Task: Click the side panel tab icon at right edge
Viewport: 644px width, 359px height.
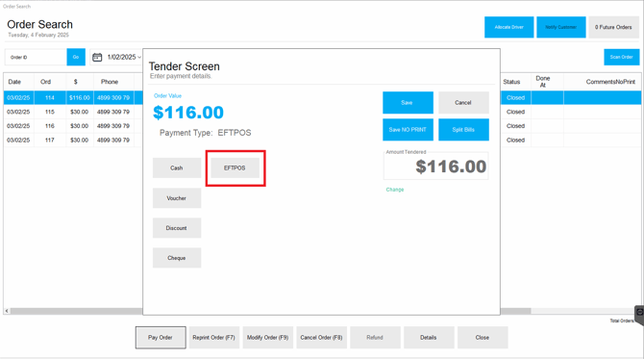Action: tap(639, 315)
